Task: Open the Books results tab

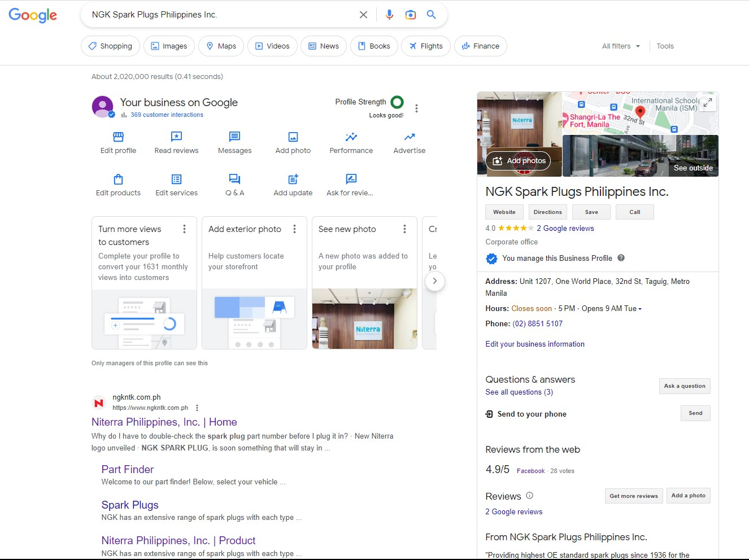Action: coord(374,46)
